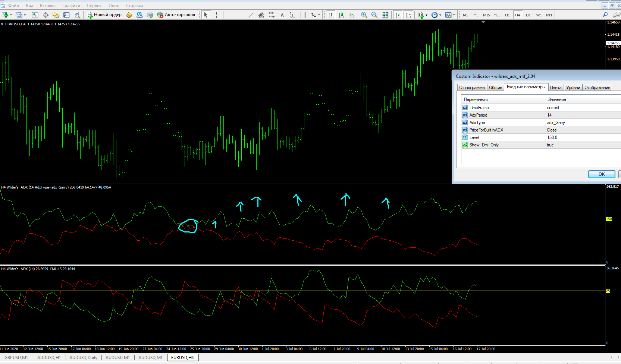This screenshot has height=364, width=621.
Task: Switch timeframe to D1
Action: pos(528,15)
